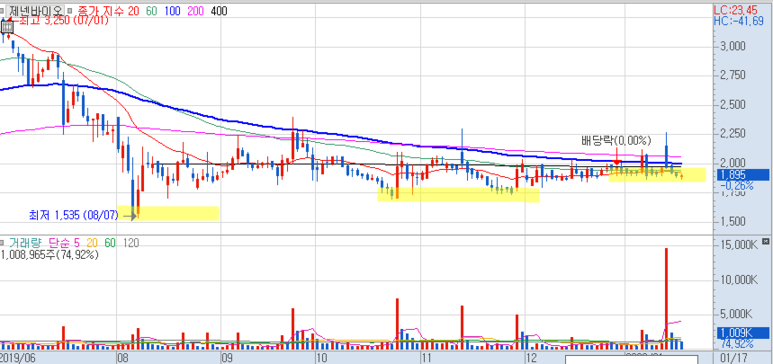Viewport: 773px width, 364px height.
Task: Click the 11 month label on date axis
Action: click(x=426, y=357)
